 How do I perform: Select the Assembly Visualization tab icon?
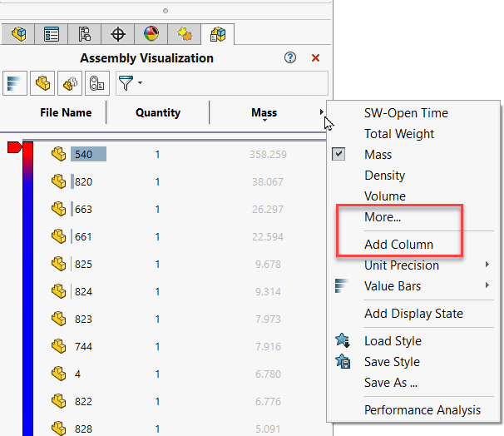[218, 34]
